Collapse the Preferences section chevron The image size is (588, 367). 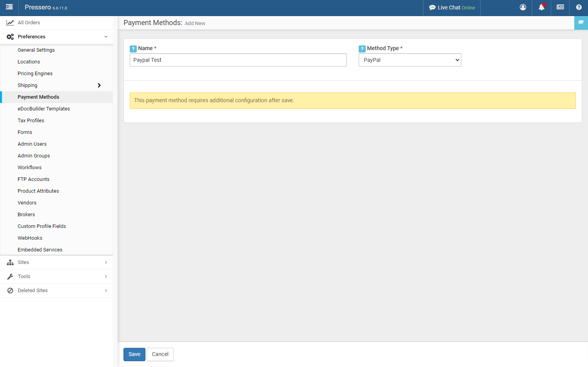point(106,37)
